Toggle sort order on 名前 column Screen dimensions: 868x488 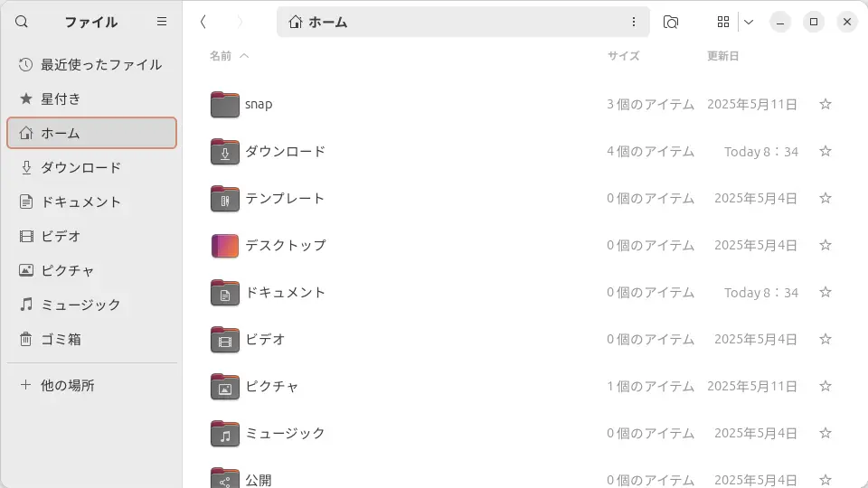tap(229, 56)
